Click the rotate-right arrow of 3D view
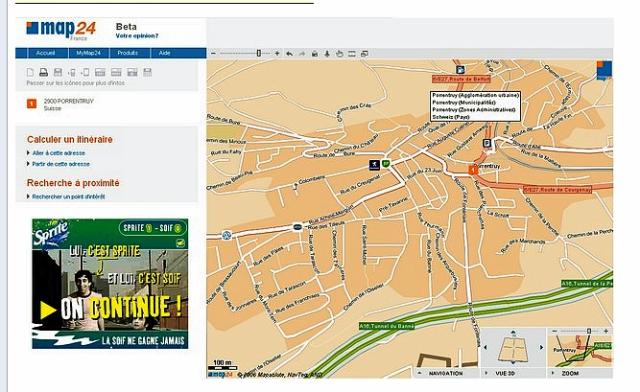 pos(541,347)
